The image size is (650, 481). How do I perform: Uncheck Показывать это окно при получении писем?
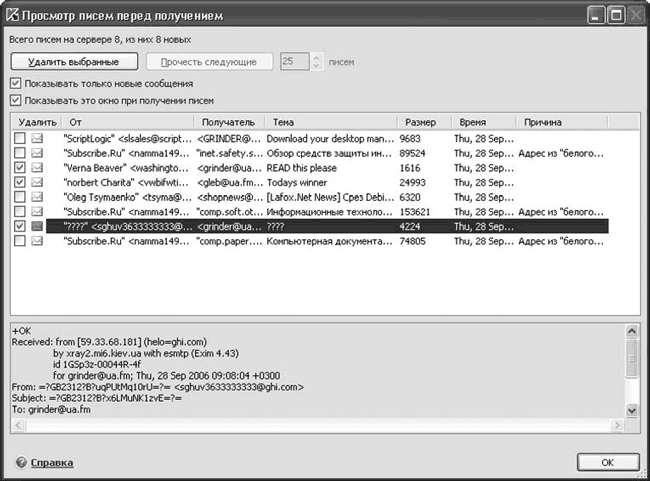point(15,100)
